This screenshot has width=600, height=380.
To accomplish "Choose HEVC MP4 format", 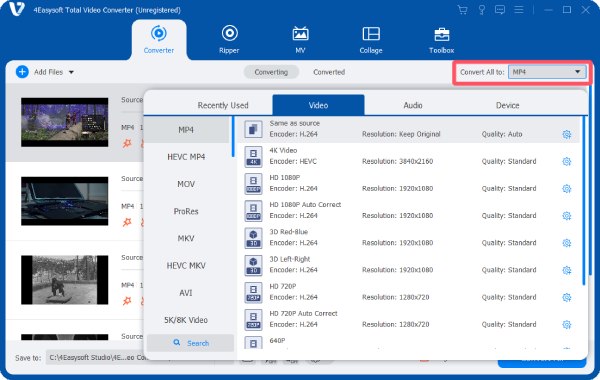I will pos(186,157).
